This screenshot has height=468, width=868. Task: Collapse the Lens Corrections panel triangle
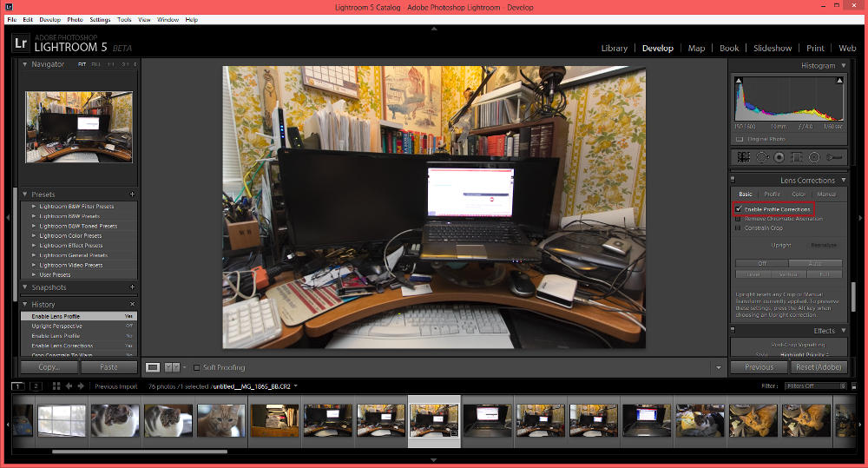pos(844,180)
